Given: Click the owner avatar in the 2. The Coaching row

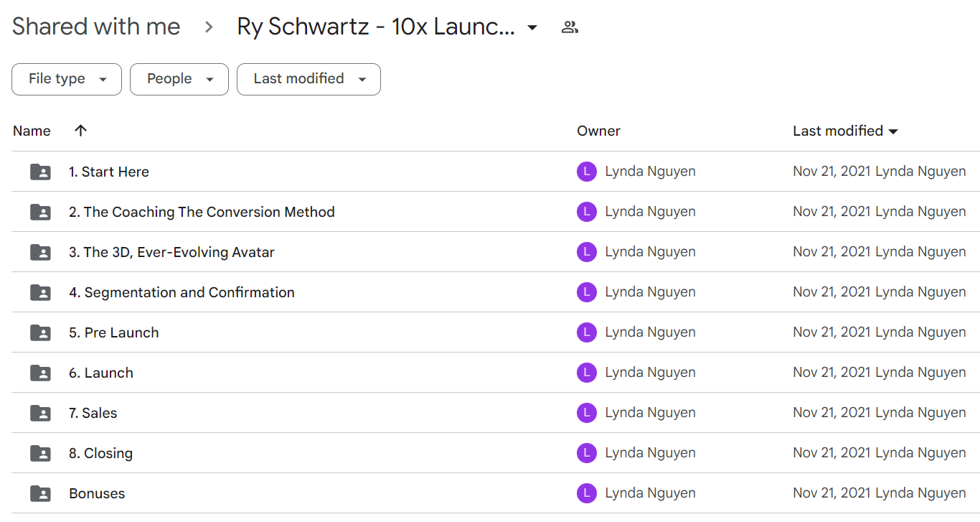Looking at the screenshot, I should [x=587, y=212].
